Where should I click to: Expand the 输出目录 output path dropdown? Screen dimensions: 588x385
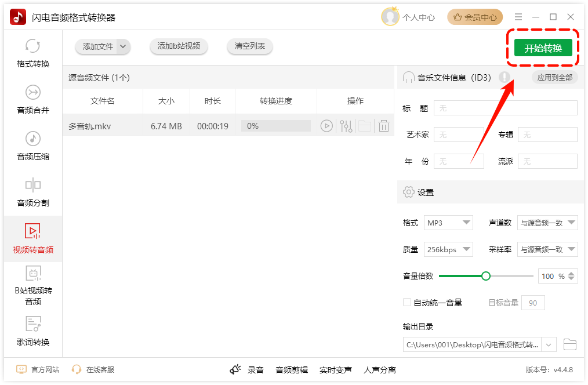tap(548, 344)
